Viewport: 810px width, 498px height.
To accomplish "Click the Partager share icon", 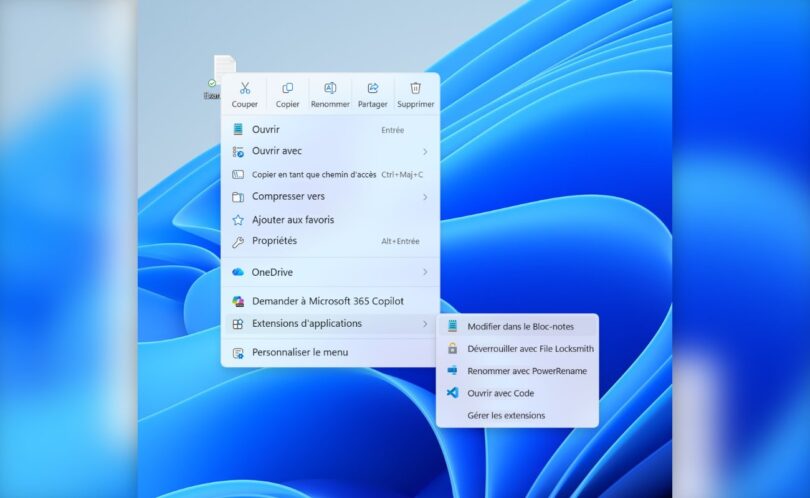I will (x=372, y=88).
